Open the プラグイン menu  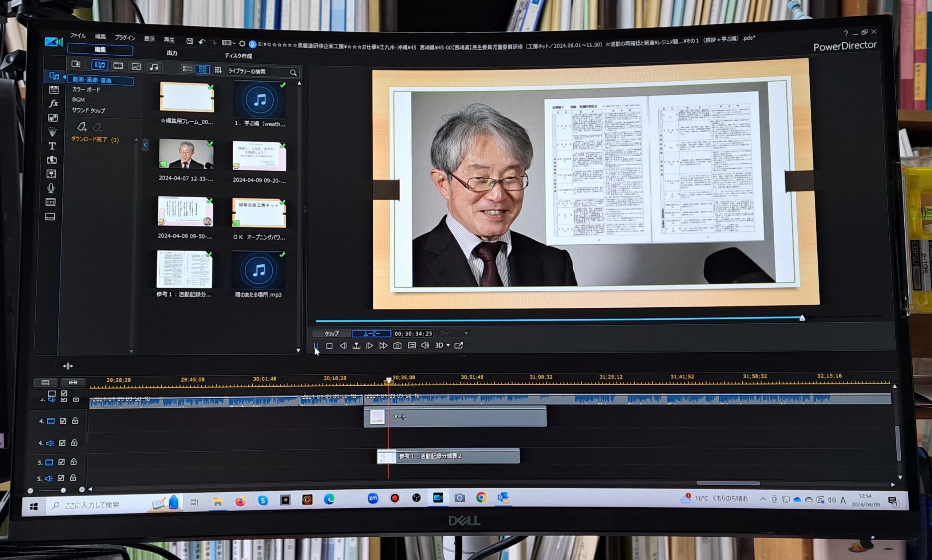(125, 38)
